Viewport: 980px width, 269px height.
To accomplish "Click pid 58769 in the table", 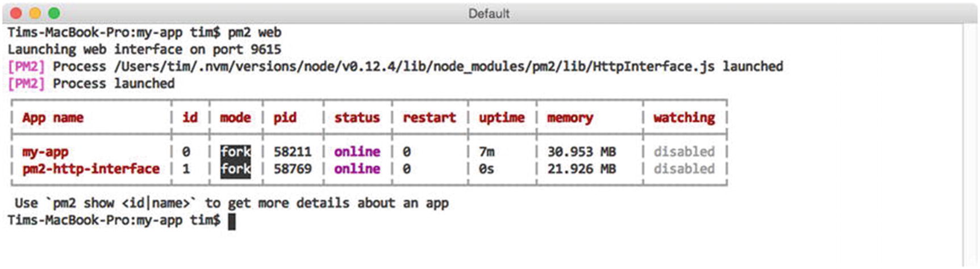I will (292, 169).
